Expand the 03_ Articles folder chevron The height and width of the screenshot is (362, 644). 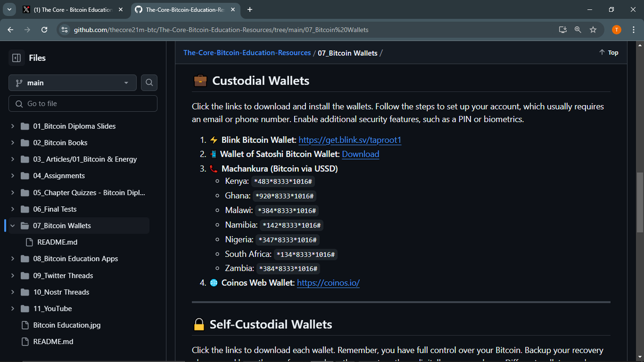click(x=12, y=159)
